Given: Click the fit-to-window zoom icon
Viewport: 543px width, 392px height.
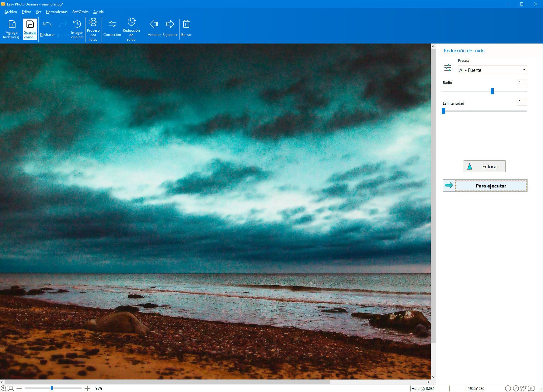Looking at the screenshot, I should pos(11,388).
